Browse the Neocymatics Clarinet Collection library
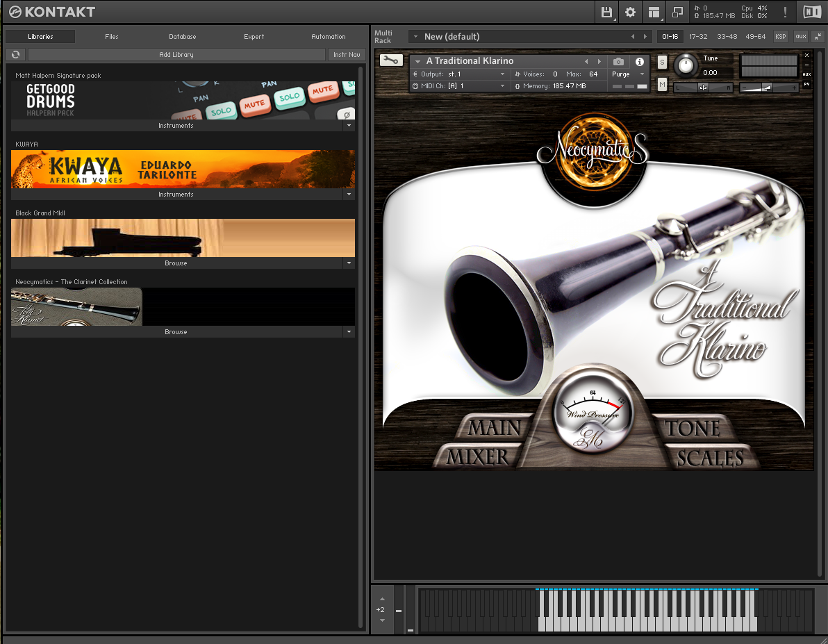This screenshot has height=644, width=828. pos(176,332)
